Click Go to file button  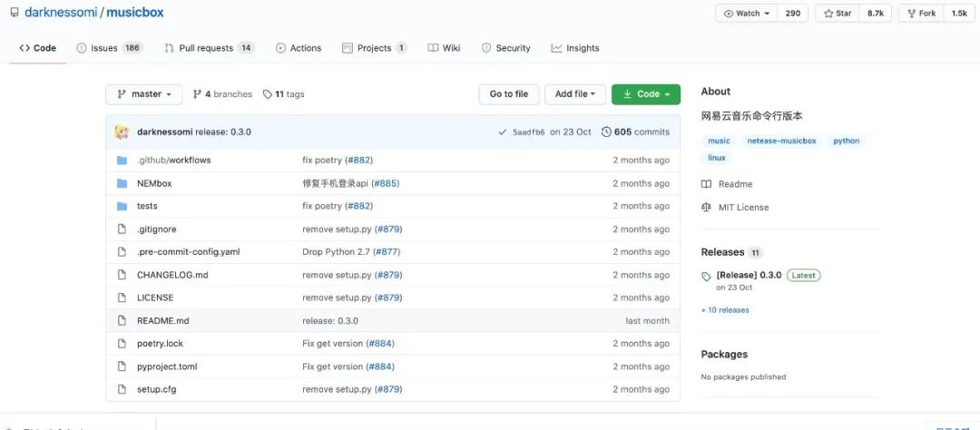click(509, 94)
